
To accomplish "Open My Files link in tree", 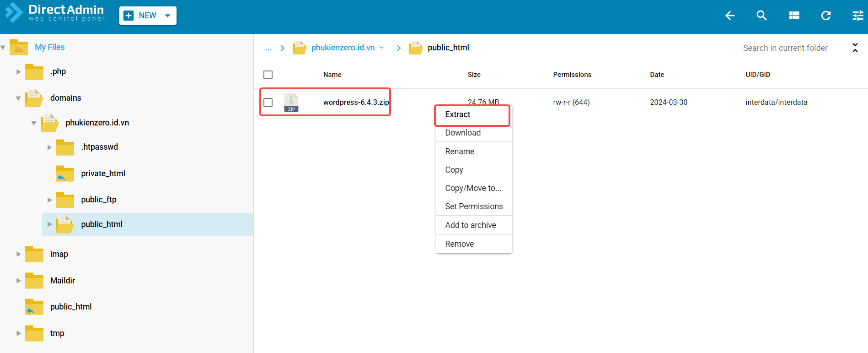I will 50,47.
